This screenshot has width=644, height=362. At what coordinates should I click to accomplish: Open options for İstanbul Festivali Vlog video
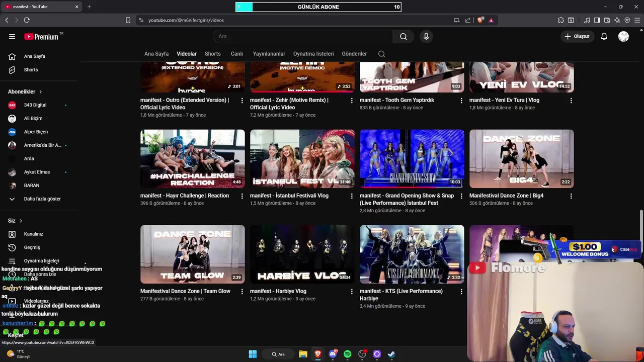352,196
